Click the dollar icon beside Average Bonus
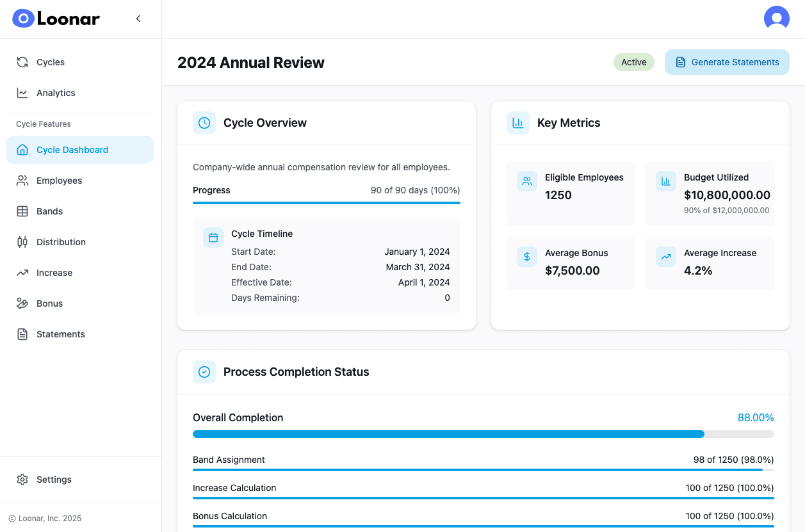The height and width of the screenshot is (532, 805). click(526, 257)
